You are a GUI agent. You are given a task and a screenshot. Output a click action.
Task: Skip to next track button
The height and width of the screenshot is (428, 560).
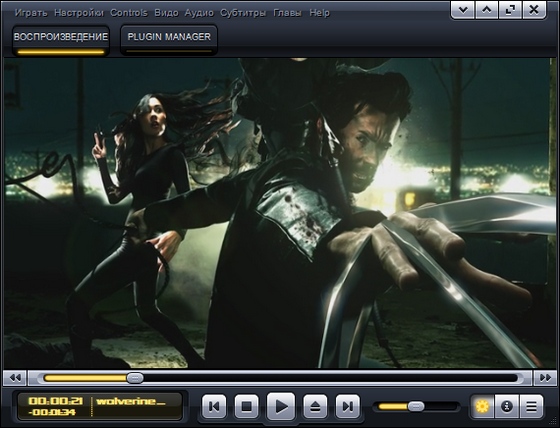[348, 406]
